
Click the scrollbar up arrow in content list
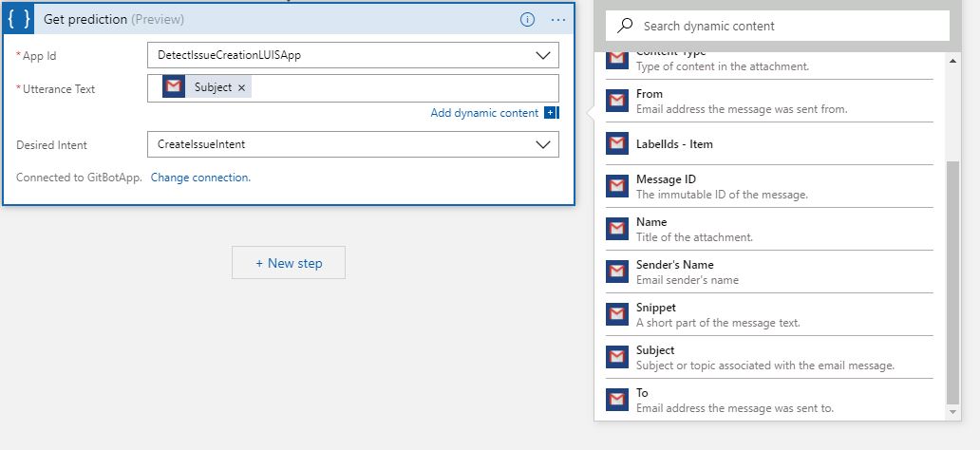952,61
